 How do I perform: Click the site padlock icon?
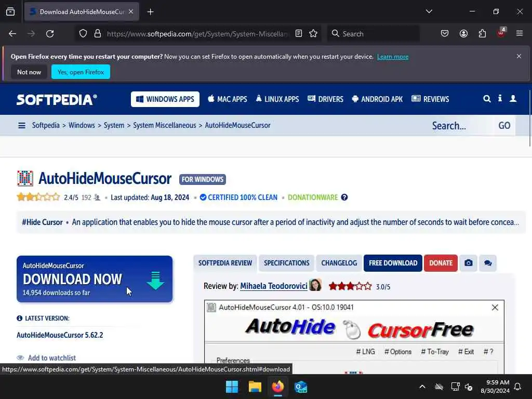(98, 34)
